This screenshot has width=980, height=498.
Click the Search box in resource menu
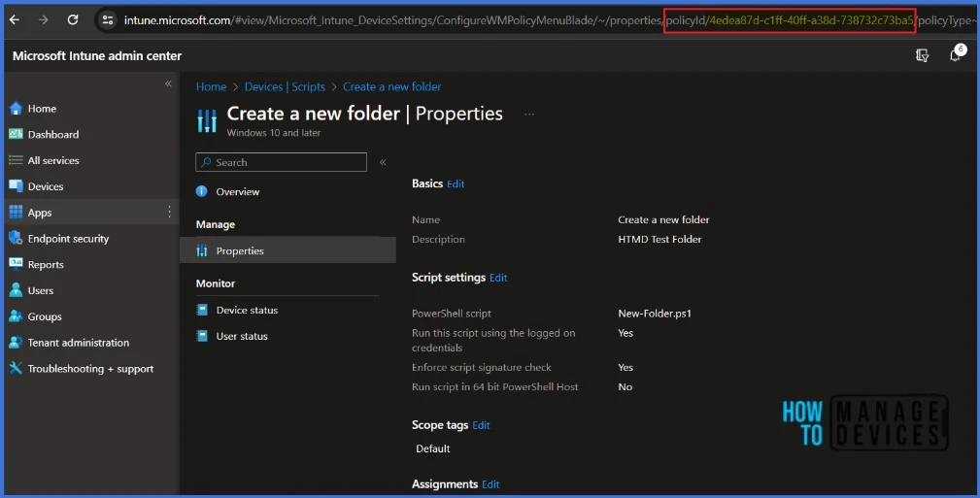click(x=282, y=162)
